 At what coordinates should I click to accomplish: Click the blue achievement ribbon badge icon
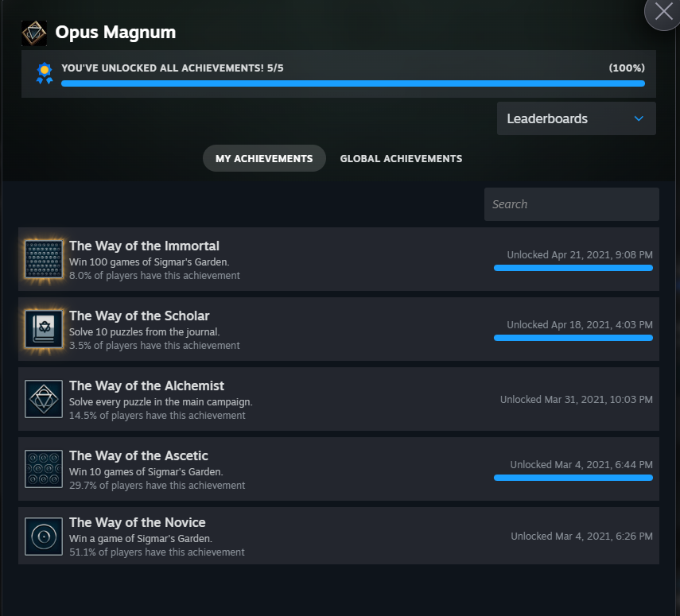[x=45, y=73]
